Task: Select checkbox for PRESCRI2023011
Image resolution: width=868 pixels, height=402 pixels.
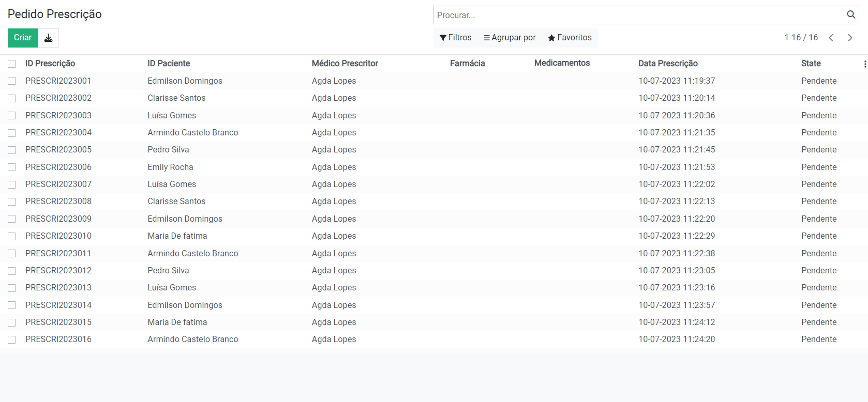Action: [x=12, y=253]
